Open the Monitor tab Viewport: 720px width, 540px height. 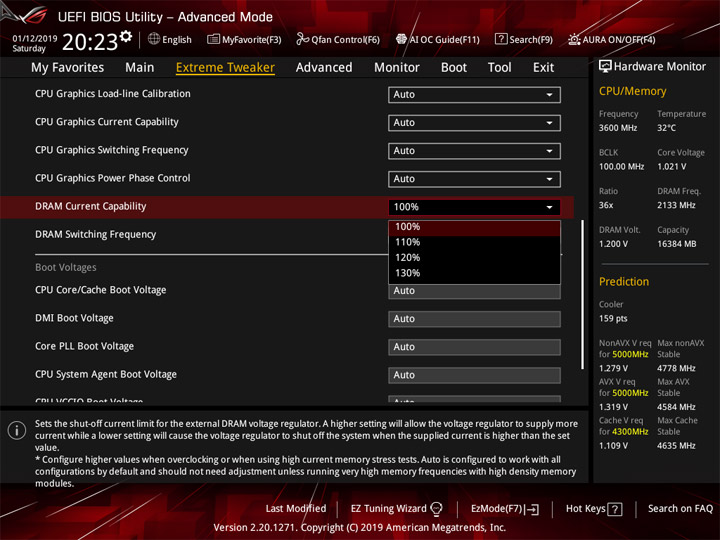tap(397, 68)
